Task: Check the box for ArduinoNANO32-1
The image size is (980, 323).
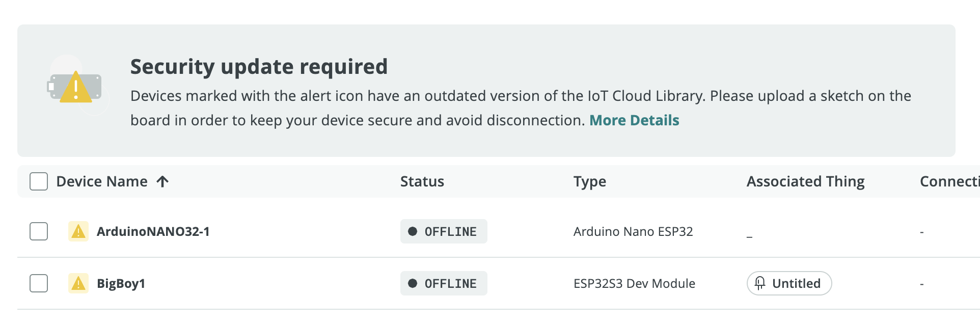Action: [x=39, y=231]
